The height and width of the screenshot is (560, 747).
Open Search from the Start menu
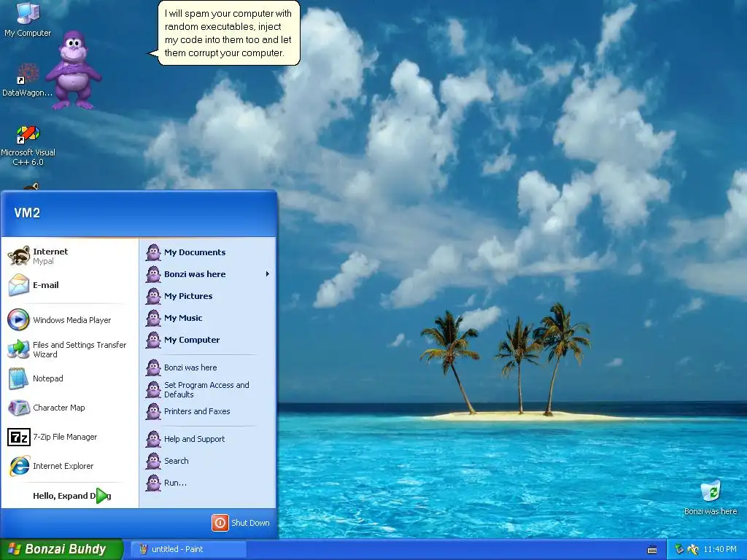click(207, 461)
